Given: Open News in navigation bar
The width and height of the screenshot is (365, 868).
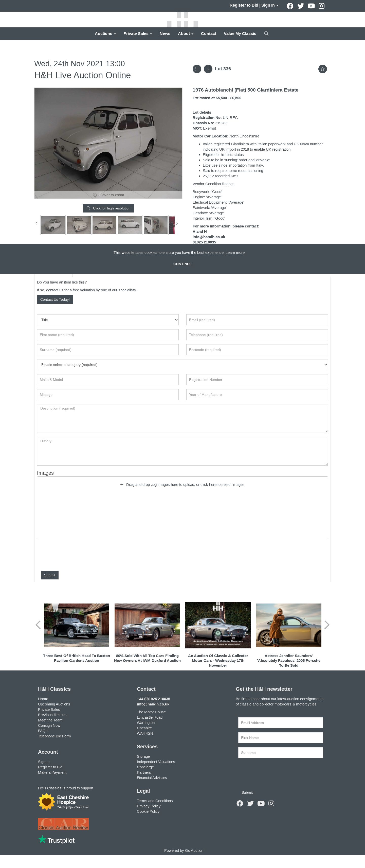Looking at the screenshot, I should coord(165,34).
